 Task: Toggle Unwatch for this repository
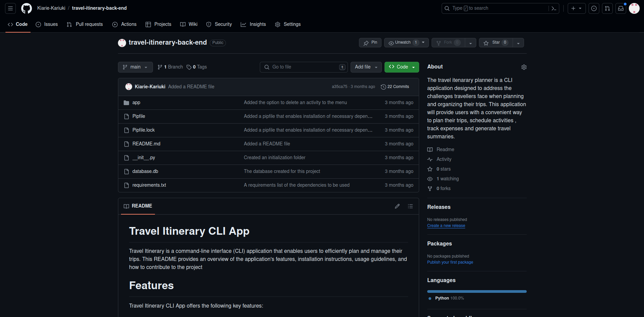[402, 43]
